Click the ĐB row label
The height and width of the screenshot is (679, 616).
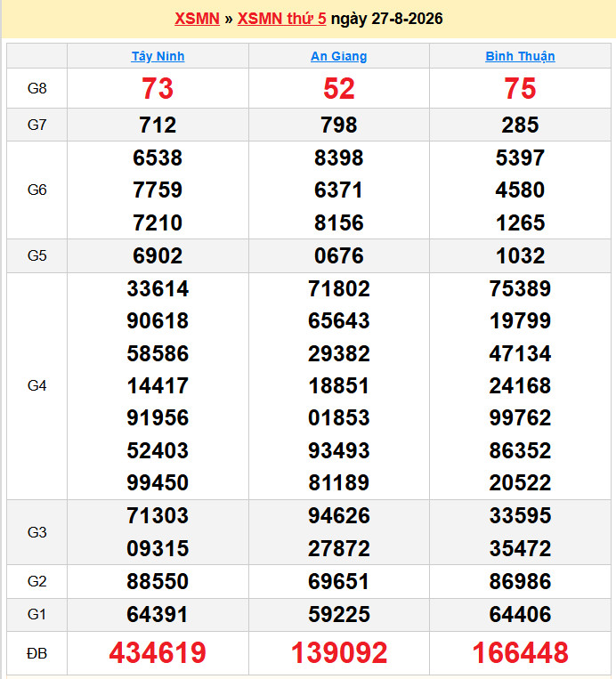coord(36,653)
